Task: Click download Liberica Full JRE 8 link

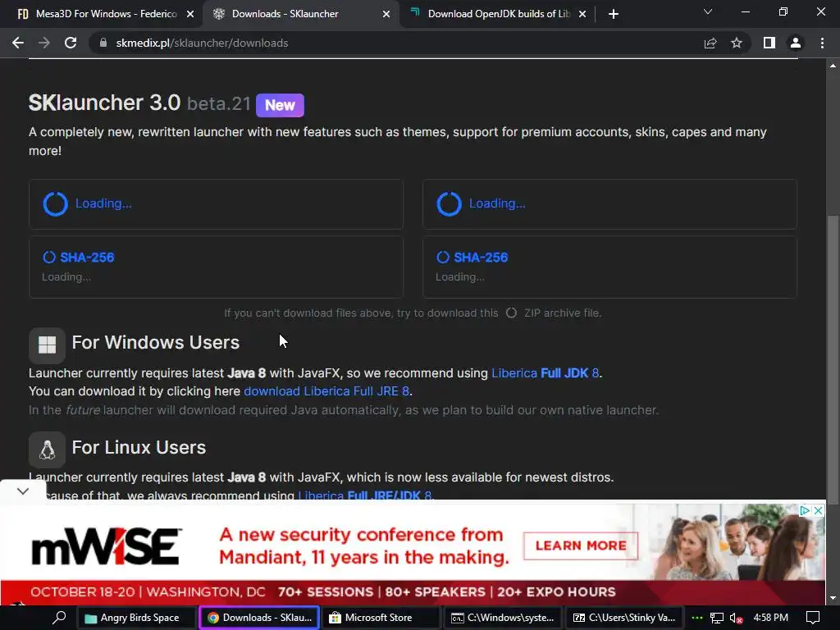Action: (x=326, y=391)
